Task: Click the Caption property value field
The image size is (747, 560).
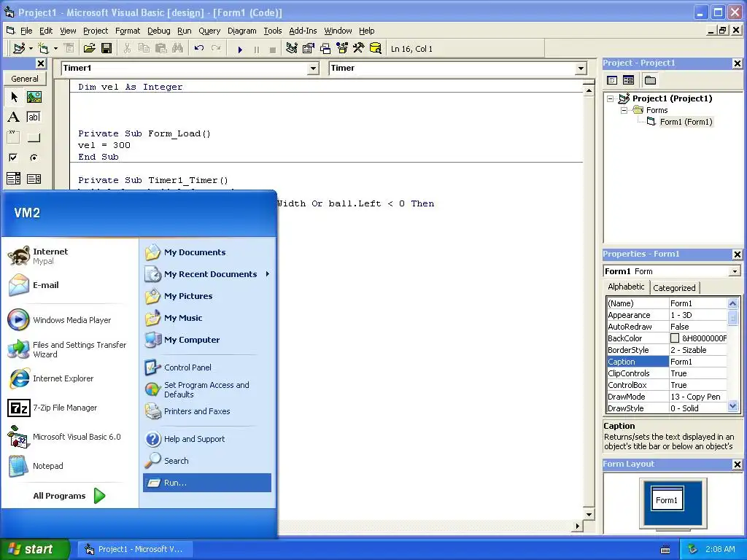Action: [697, 362]
